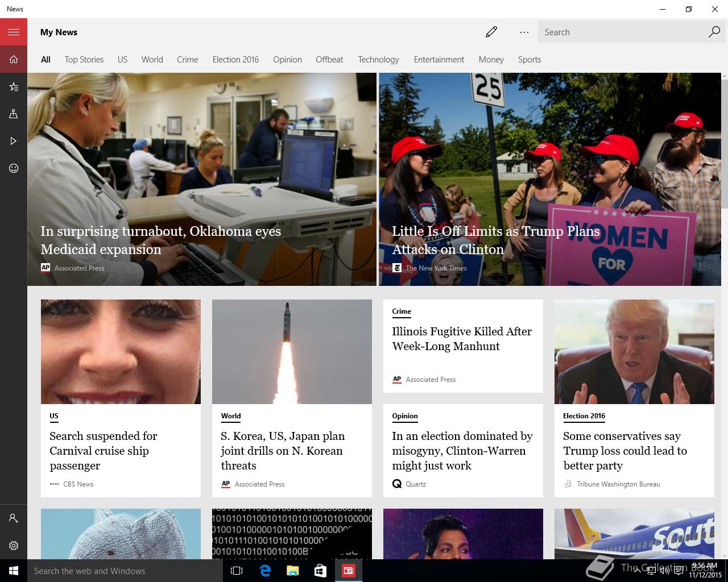
Task: Click the Election 2016 category label on card
Action: [x=584, y=416]
